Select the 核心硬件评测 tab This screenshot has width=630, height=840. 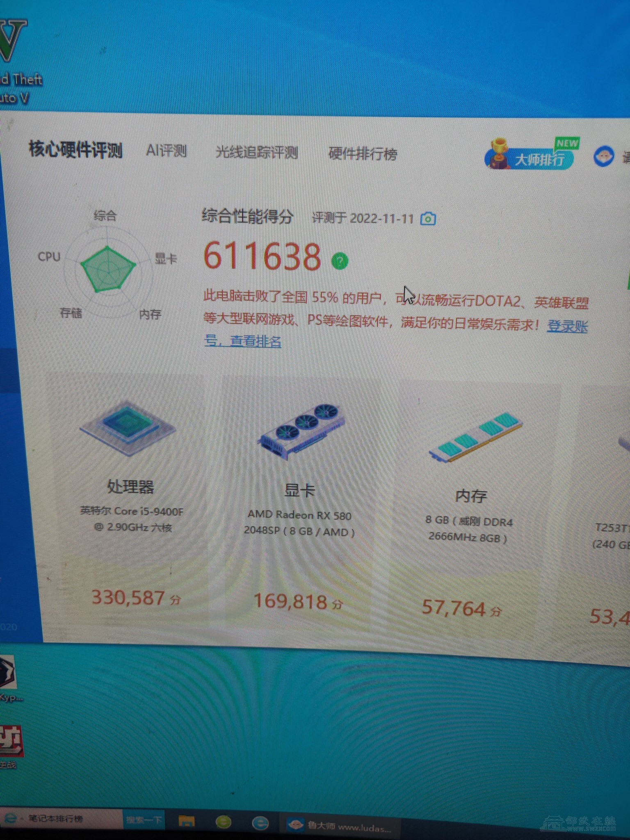click(75, 149)
